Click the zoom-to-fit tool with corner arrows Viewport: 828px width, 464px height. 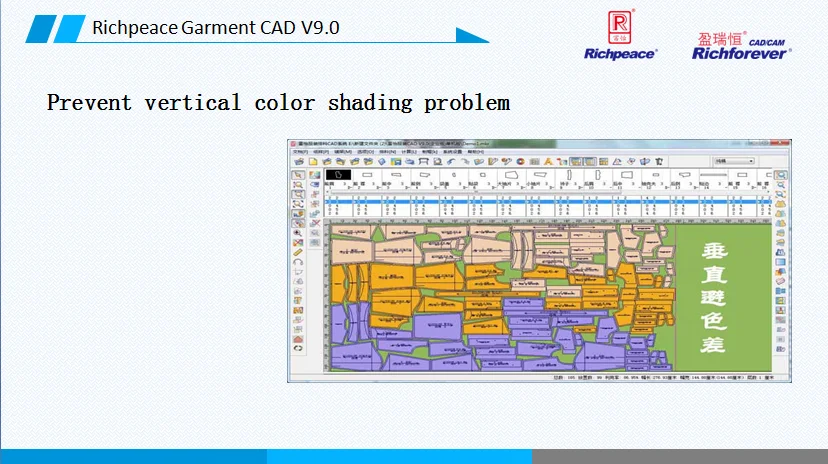point(298,204)
